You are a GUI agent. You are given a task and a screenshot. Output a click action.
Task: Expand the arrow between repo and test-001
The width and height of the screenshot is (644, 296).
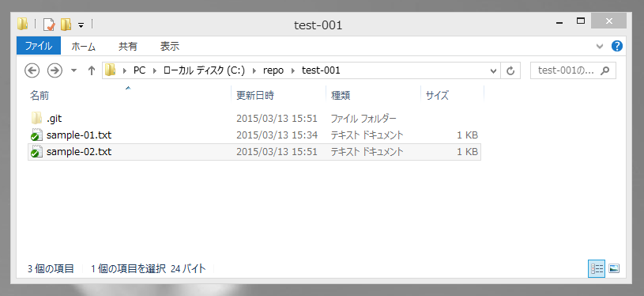(293, 70)
